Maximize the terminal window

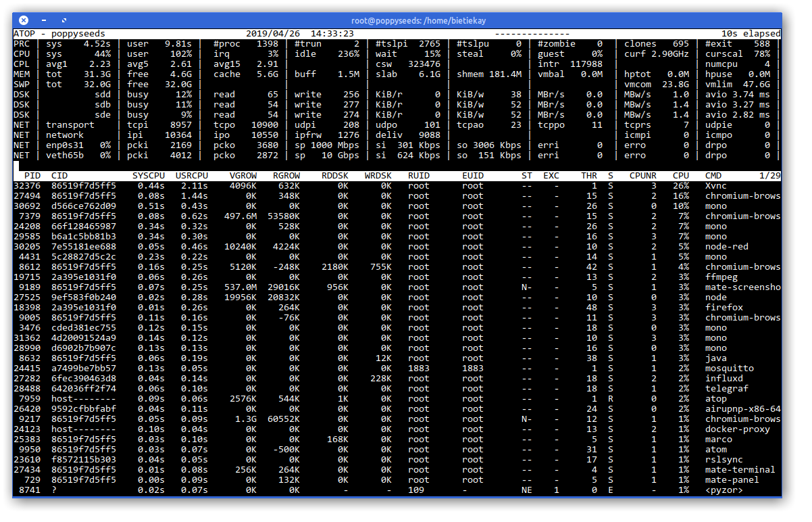(64, 20)
